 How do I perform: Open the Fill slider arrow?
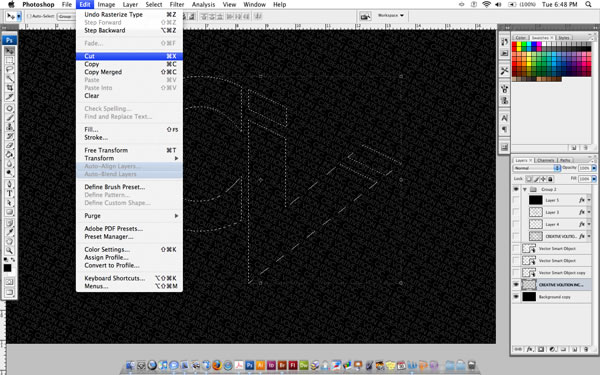tap(594, 179)
